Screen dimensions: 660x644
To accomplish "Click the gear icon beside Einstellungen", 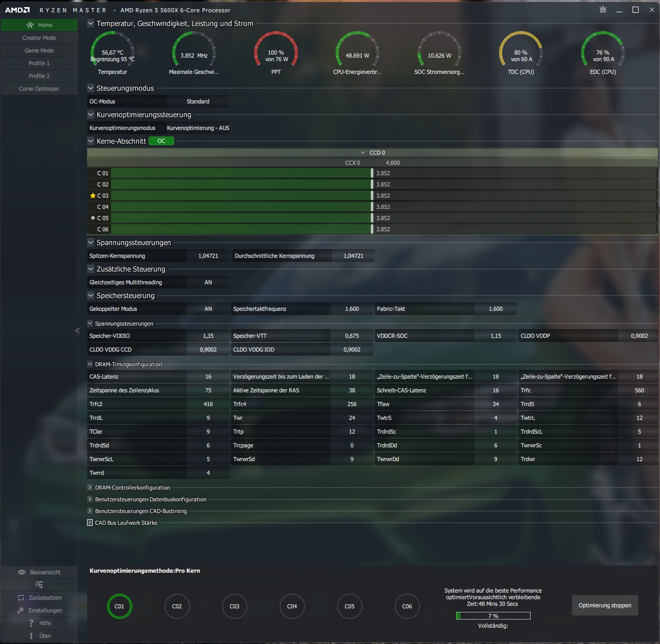I will click(20, 610).
